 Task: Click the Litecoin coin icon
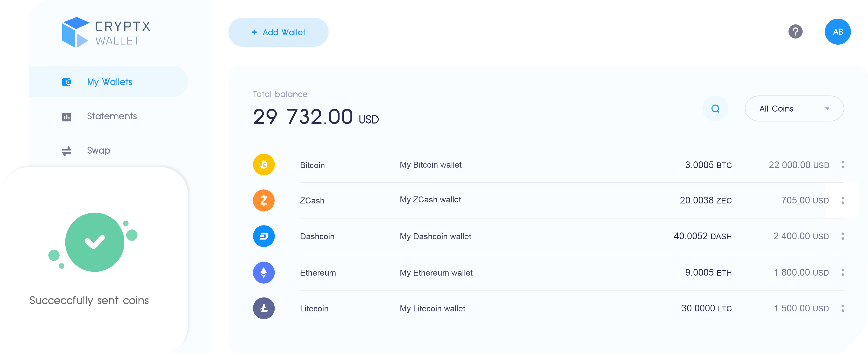click(x=264, y=308)
